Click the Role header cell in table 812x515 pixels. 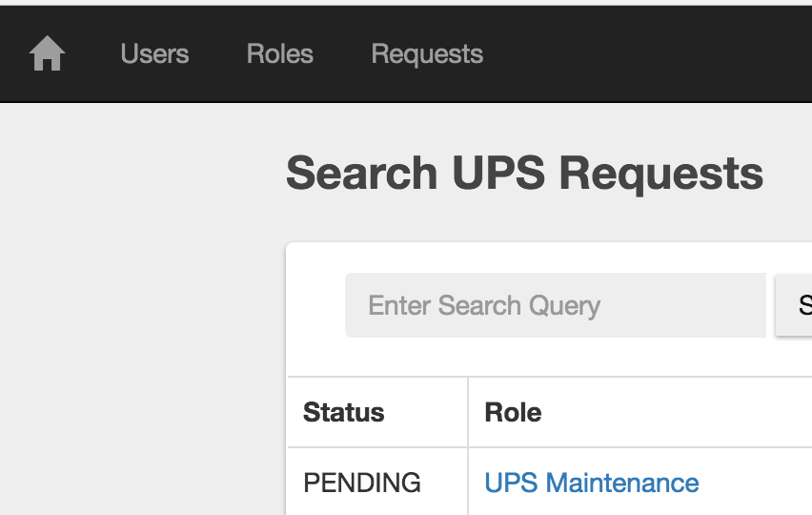640,412
